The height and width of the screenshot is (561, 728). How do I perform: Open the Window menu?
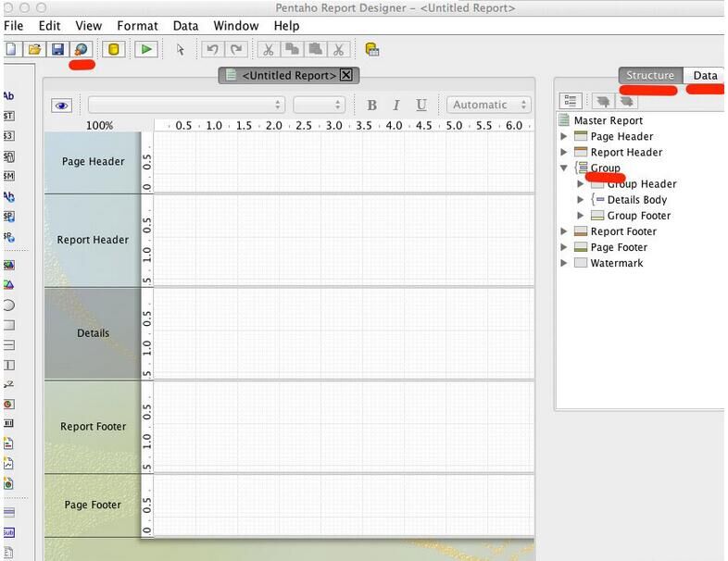pyautogui.click(x=236, y=26)
